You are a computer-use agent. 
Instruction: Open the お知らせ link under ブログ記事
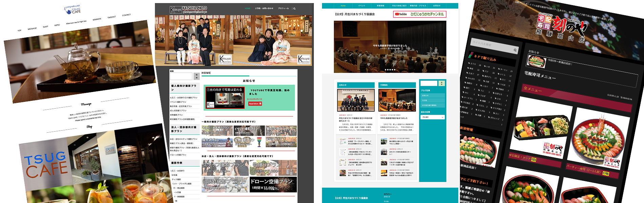point(432,95)
